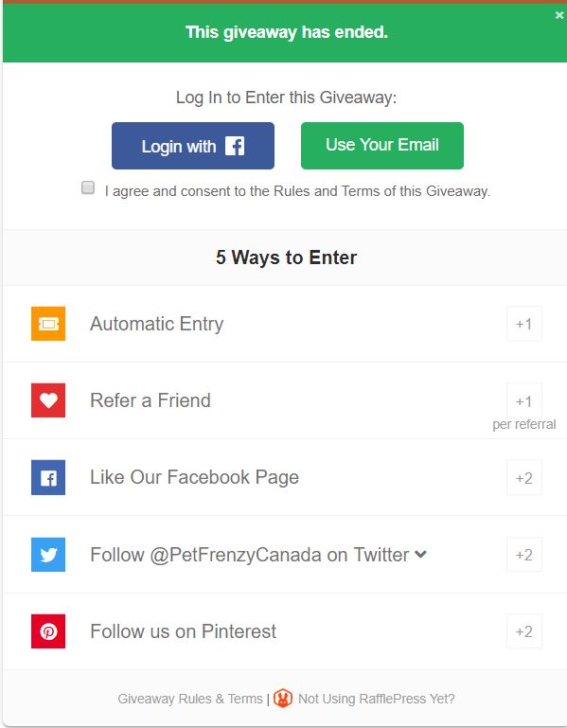Open the Giveaway Rules & Terms link
The width and height of the screenshot is (567, 728).
[x=190, y=699]
